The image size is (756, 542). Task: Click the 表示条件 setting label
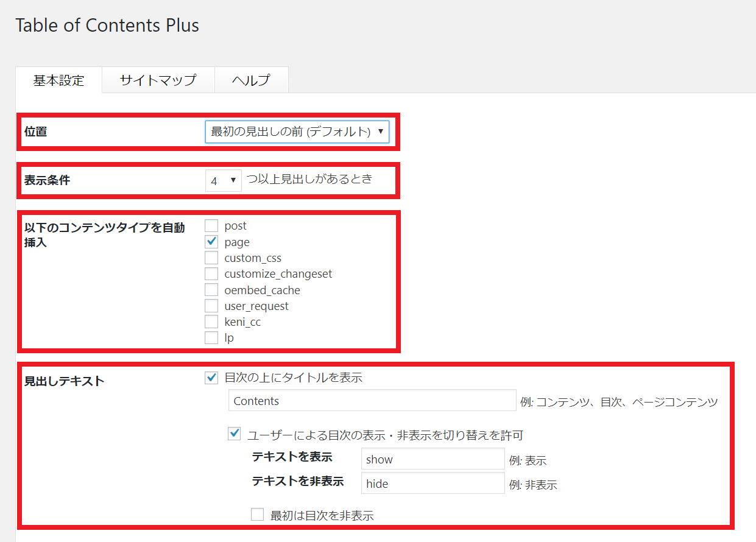(47, 180)
